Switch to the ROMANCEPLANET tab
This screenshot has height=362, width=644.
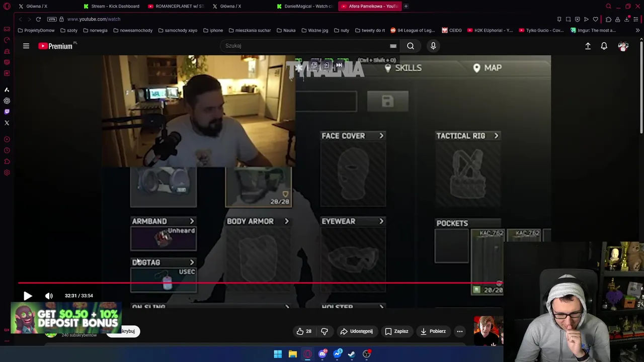point(176,6)
